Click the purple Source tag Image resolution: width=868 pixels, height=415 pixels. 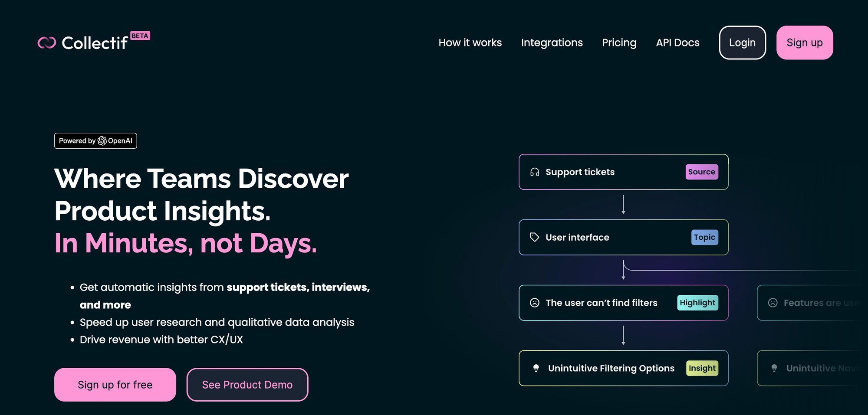point(702,172)
